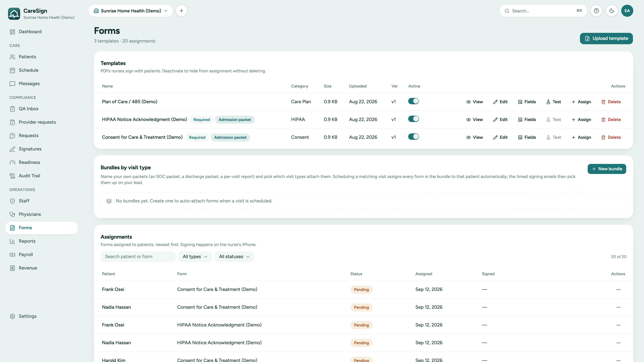644x362 pixels.
Task: Assign the HIPAA Notice Acknowledgment template
Action: point(581,119)
